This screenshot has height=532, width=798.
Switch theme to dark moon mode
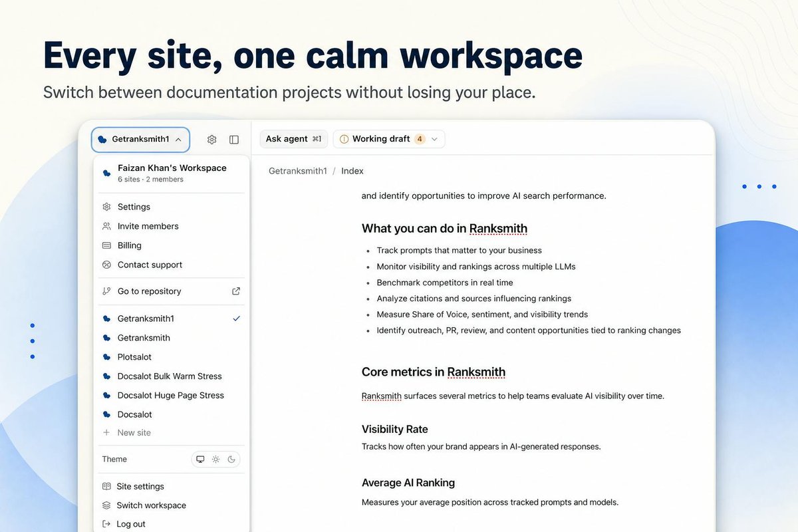(231, 460)
